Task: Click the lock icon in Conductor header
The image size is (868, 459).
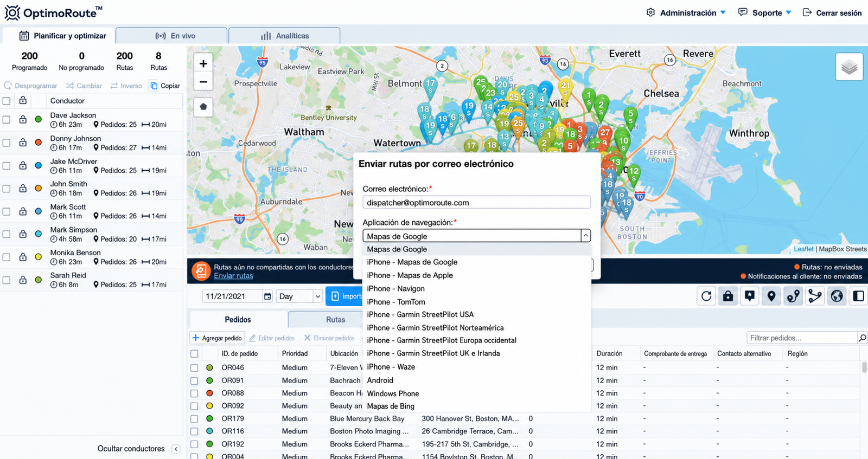Action: point(23,100)
